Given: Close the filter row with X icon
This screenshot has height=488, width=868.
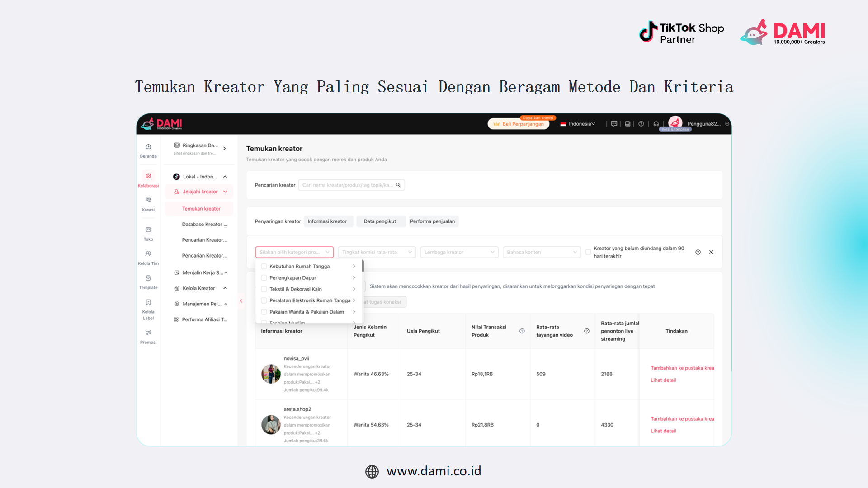Looking at the screenshot, I should pyautogui.click(x=711, y=252).
